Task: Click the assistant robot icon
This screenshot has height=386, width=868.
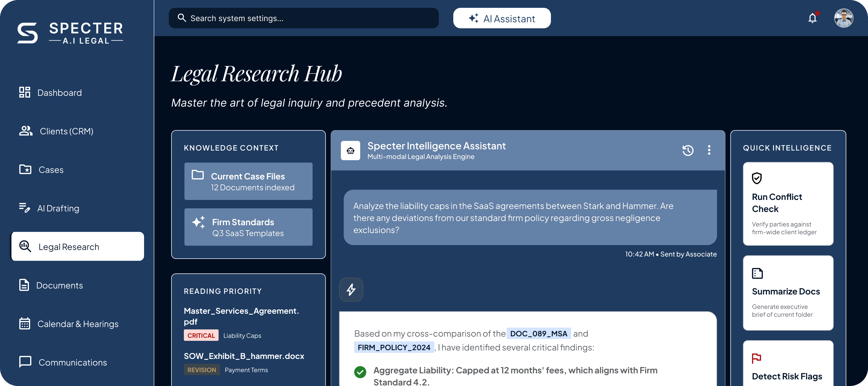Action: pyautogui.click(x=351, y=151)
